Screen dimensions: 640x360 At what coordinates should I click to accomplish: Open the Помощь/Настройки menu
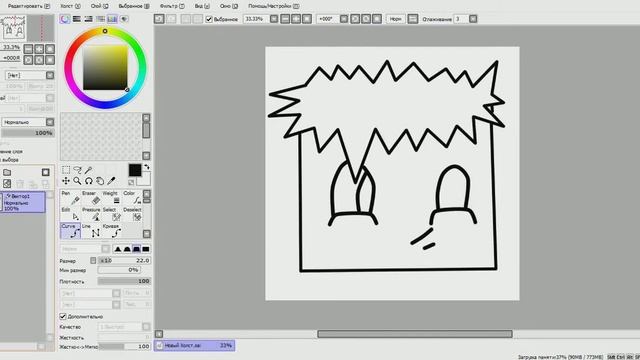click(273, 6)
